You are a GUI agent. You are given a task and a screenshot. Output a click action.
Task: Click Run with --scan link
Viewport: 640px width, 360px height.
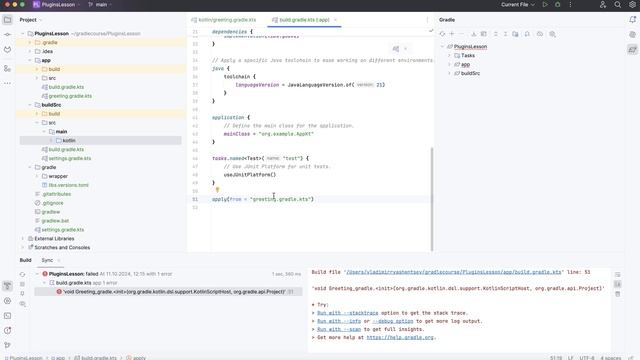point(339,329)
